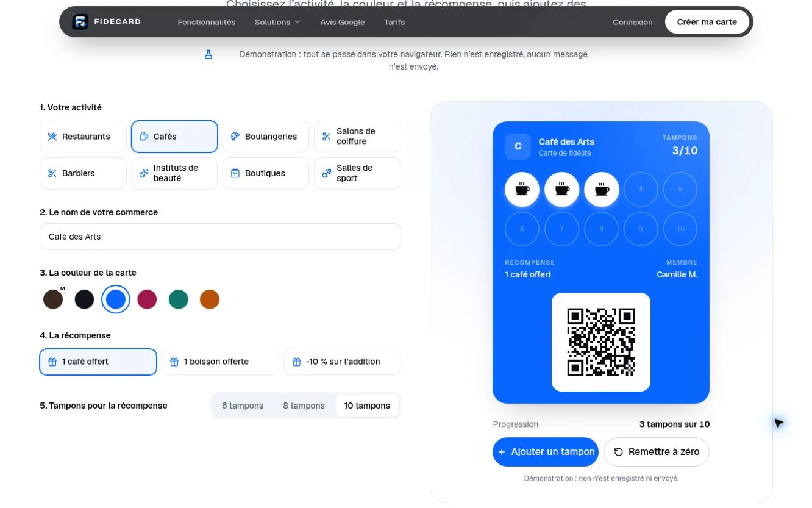
Task: Click the first coffee cup stamp
Action: [x=522, y=189]
